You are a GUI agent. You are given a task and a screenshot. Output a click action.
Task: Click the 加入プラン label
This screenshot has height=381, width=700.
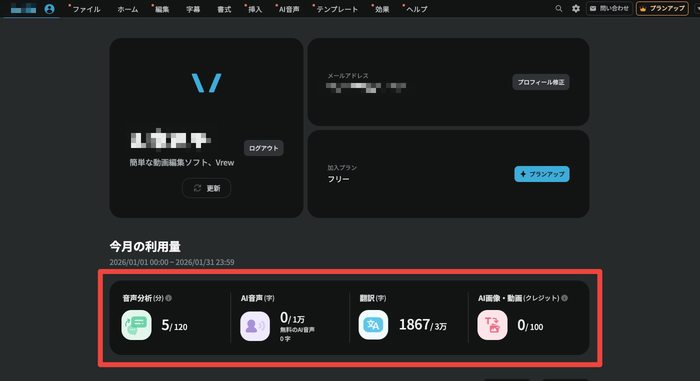[342, 168]
